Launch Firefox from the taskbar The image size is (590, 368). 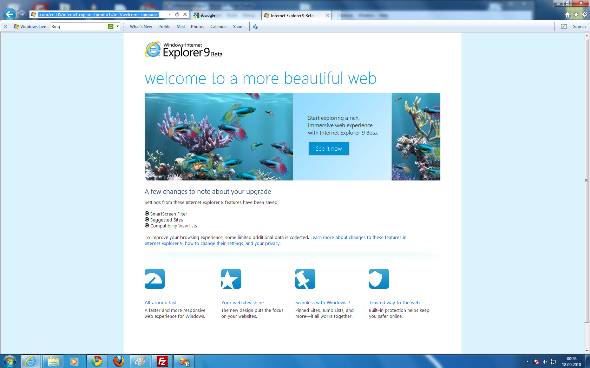tap(119, 361)
